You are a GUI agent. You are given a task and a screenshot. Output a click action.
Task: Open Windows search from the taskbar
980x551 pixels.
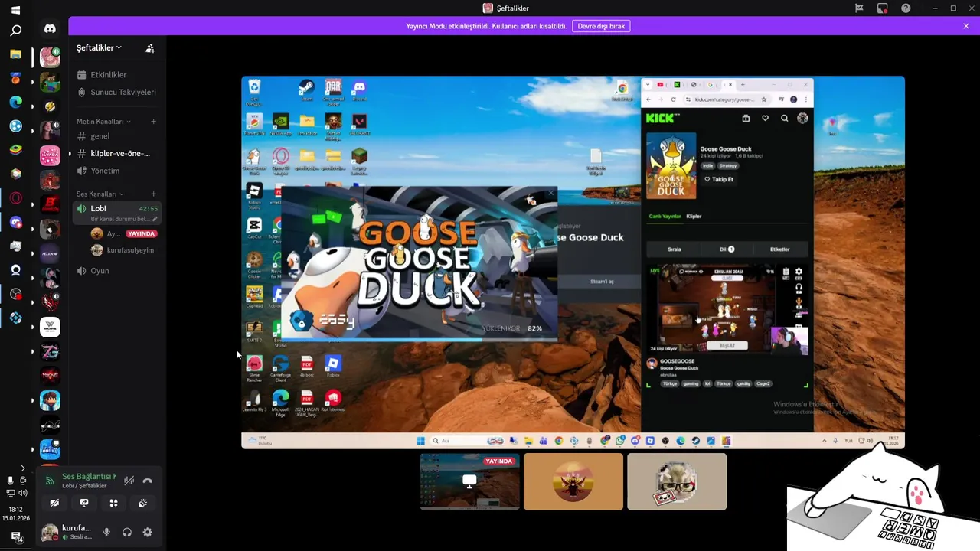tap(15, 31)
